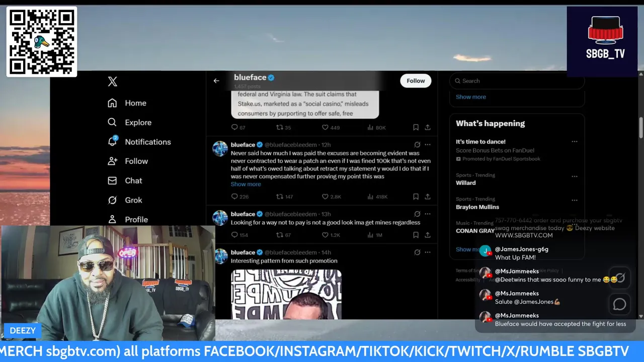Open options for It's time to dance
This screenshot has height=362, width=644.
(575, 142)
